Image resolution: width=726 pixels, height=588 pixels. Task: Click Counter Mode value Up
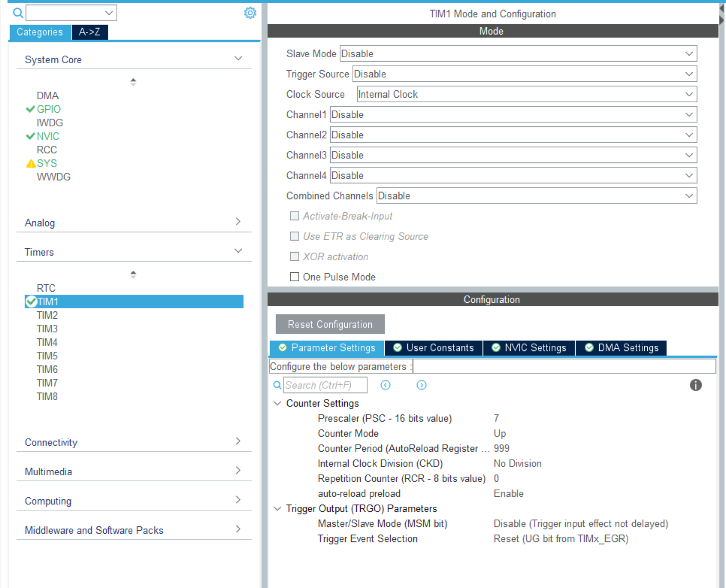[500, 433]
